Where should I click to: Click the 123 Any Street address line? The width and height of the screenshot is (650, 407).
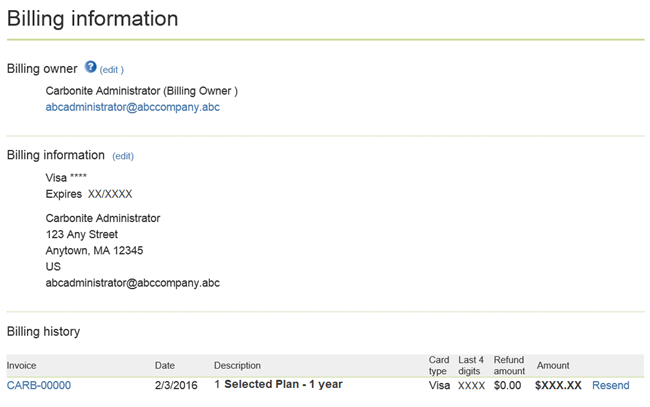[x=82, y=234]
